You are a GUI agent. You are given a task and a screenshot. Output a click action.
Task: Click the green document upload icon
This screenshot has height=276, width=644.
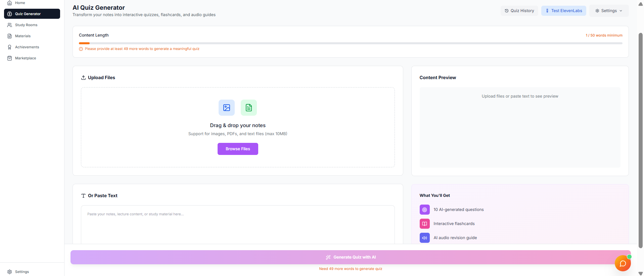tap(249, 108)
